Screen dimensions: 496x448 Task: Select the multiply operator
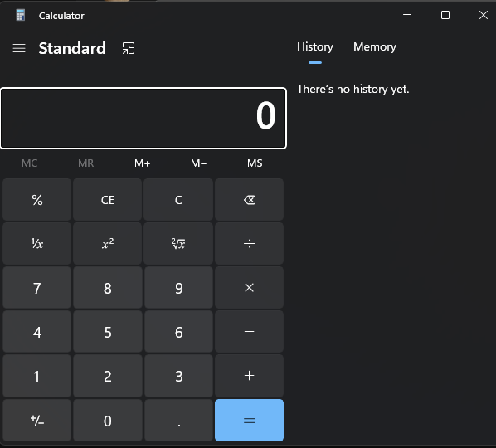point(250,288)
